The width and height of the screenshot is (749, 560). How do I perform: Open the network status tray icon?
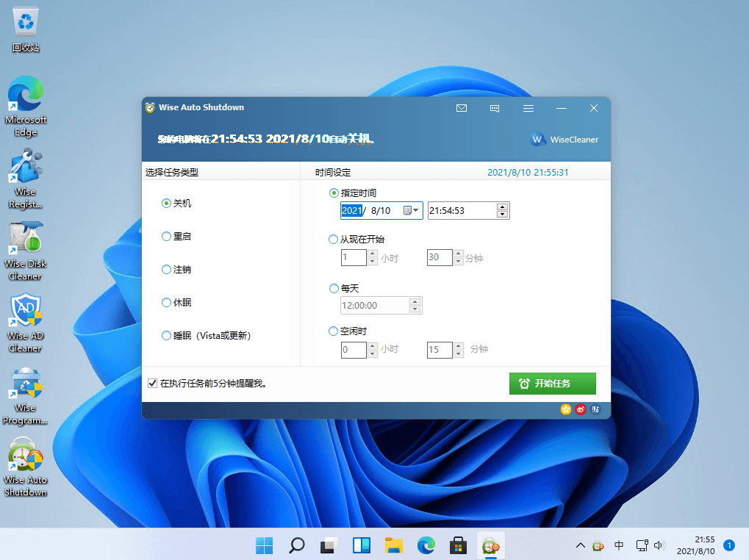click(642, 545)
